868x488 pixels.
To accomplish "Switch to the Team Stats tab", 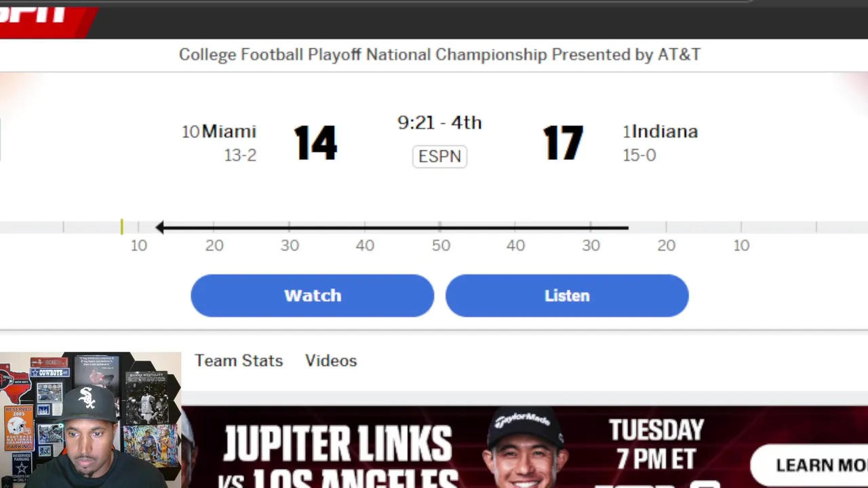I will [239, 361].
